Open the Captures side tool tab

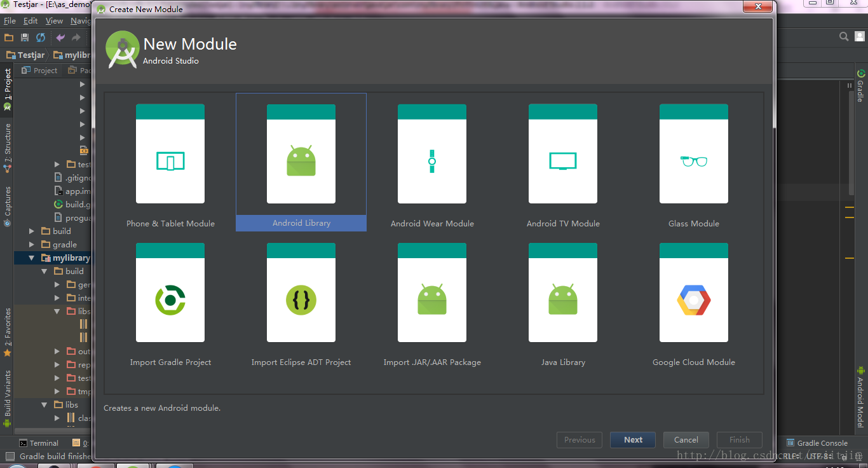tap(7, 206)
